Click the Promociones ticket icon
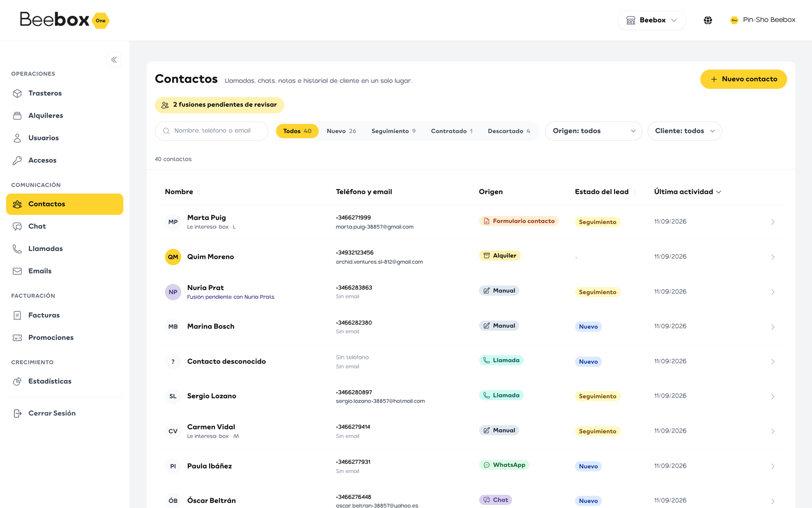 pos(17,338)
